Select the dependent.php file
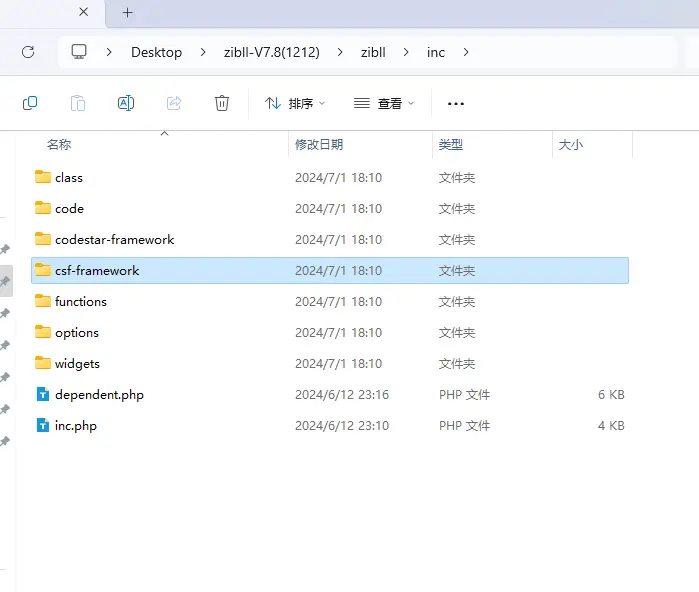 tap(99, 394)
